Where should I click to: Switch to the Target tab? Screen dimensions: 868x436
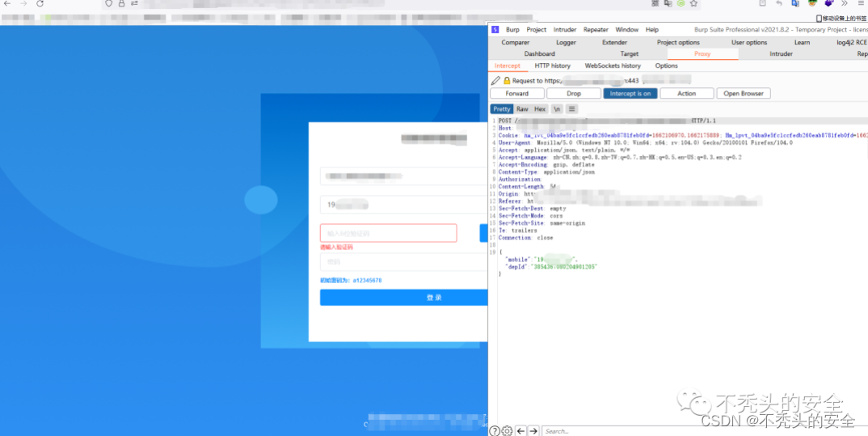629,53
